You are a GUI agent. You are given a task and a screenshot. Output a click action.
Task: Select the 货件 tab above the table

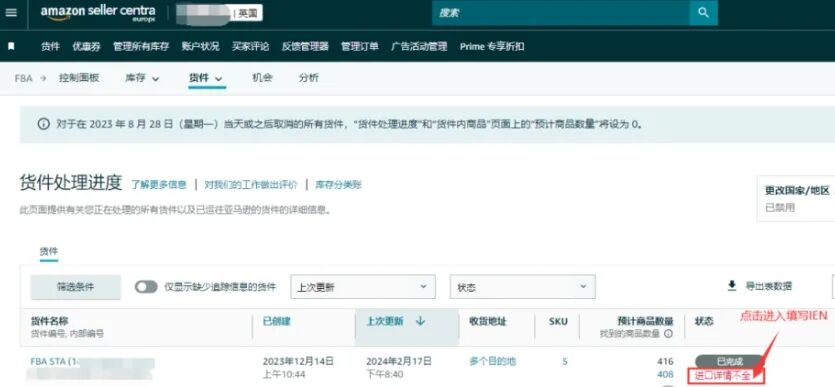48,251
